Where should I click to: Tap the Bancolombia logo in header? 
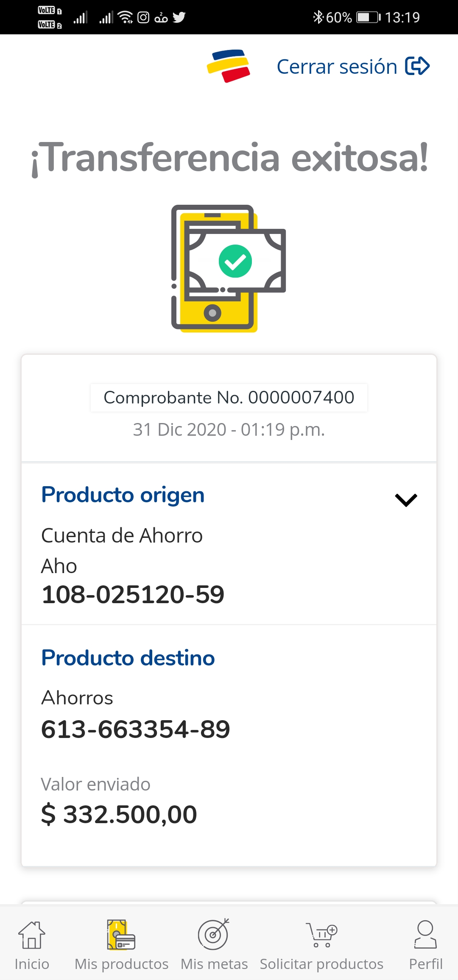click(x=229, y=66)
